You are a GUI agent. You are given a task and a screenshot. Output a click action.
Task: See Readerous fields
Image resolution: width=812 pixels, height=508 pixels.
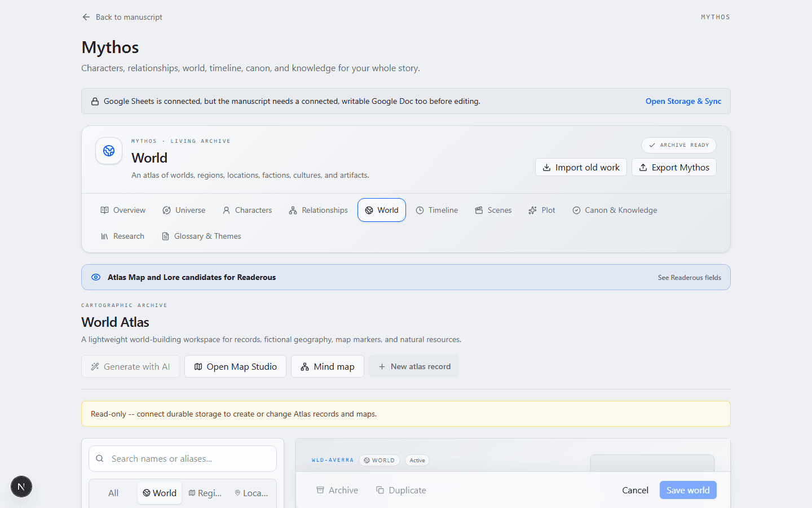(690, 278)
